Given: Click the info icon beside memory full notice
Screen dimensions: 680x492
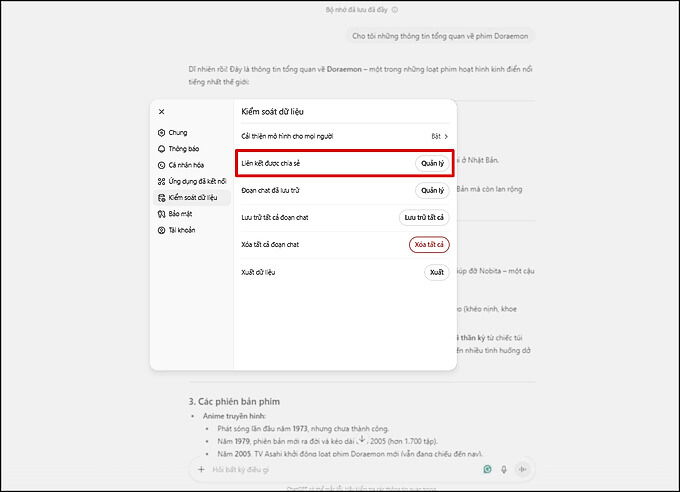Looking at the screenshot, I should (x=394, y=10).
